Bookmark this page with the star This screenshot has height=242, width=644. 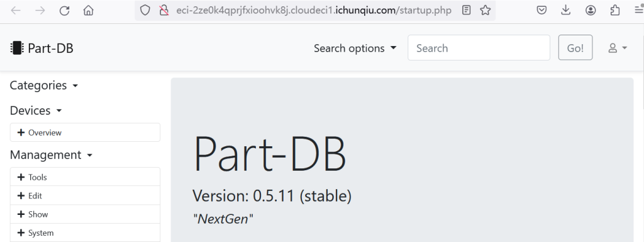[x=486, y=10]
